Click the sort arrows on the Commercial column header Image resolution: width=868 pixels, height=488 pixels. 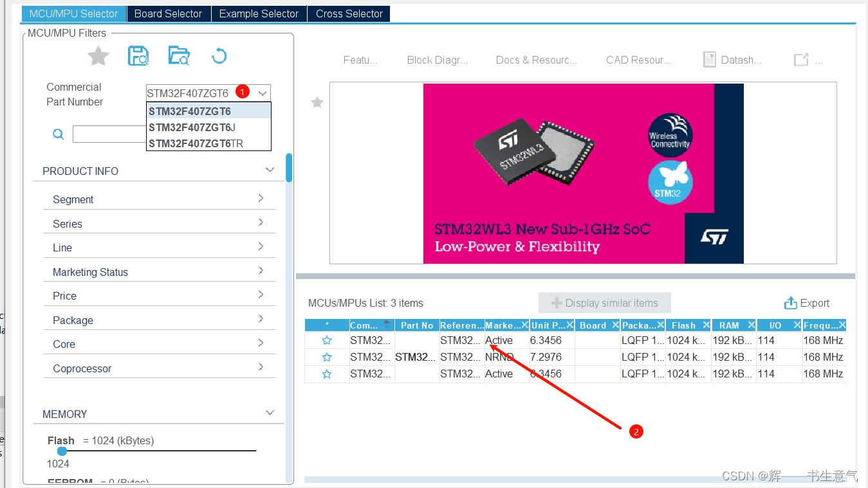point(387,325)
